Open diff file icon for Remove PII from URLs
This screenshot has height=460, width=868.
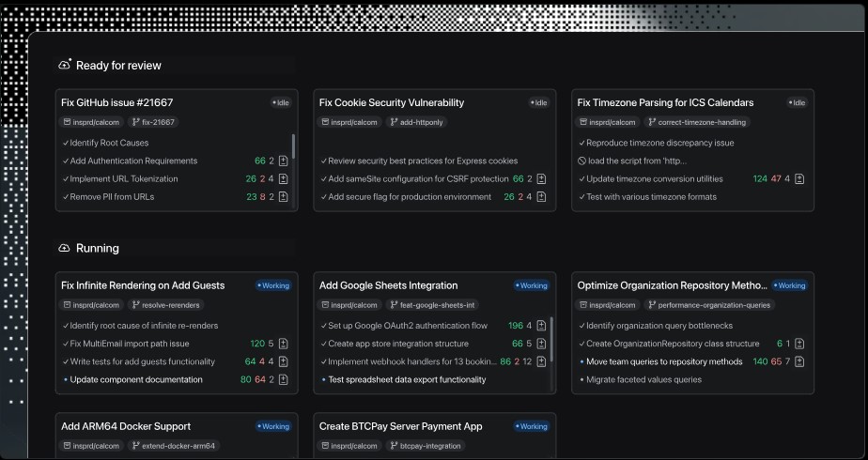point(284,197)
